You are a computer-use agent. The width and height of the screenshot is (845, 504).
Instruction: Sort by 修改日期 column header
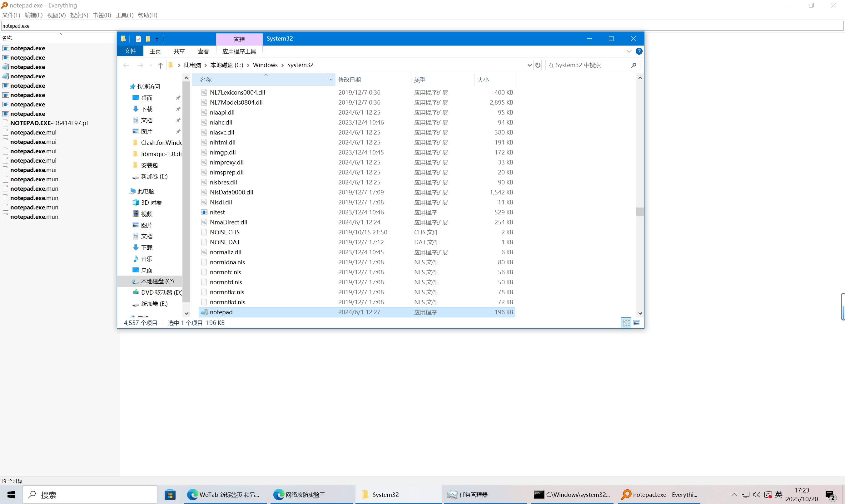[x=350, y=80]
